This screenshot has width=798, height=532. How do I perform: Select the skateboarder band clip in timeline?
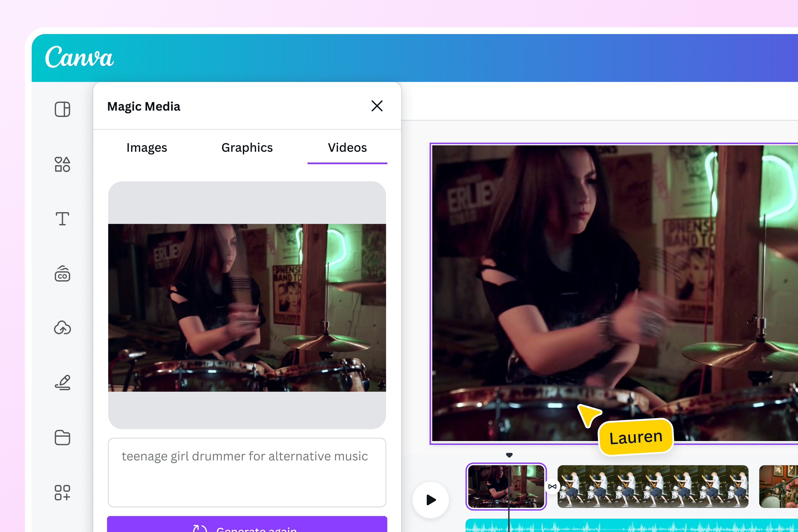click(x=653, y=486)
